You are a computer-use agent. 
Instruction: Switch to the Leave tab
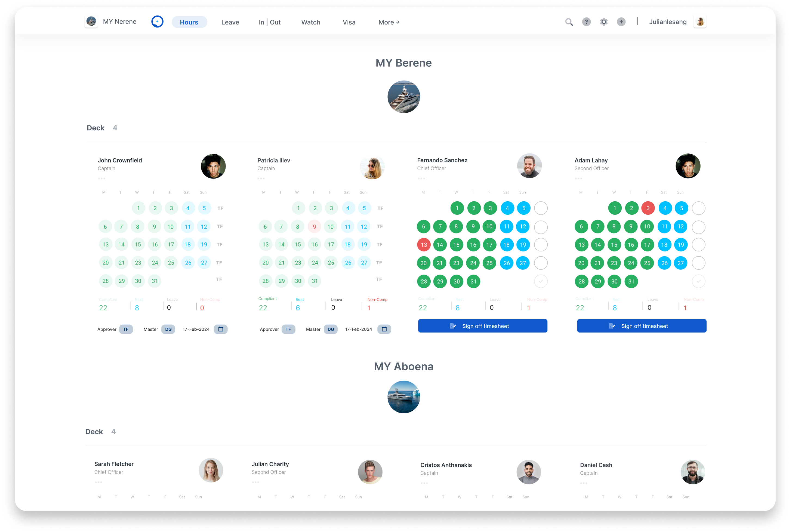[230, 22]
